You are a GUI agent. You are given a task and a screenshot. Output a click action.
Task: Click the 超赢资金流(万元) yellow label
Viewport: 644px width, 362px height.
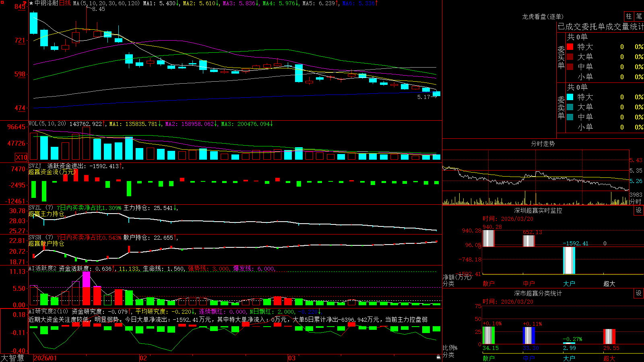[x=52, y=172]
